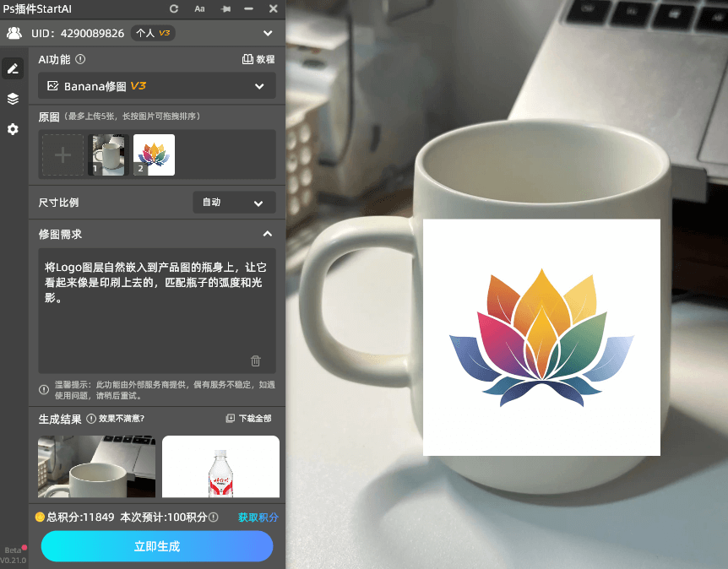Click the 获取积分 link
The image size is (728, 569).
pos(258,517)
